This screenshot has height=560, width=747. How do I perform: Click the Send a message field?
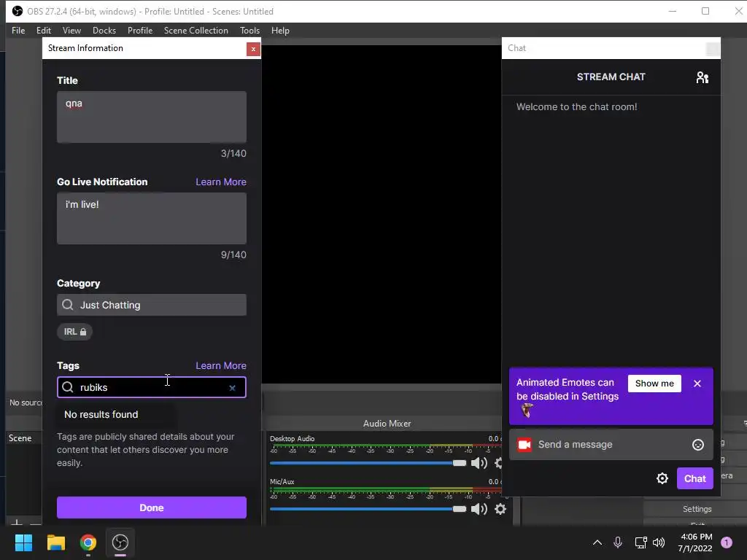click(x=611, y=444)
